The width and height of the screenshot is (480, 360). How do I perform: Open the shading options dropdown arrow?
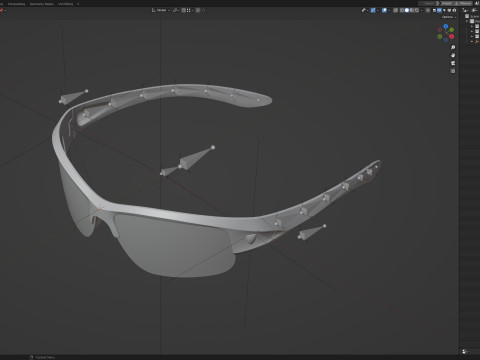pos(421,10)
